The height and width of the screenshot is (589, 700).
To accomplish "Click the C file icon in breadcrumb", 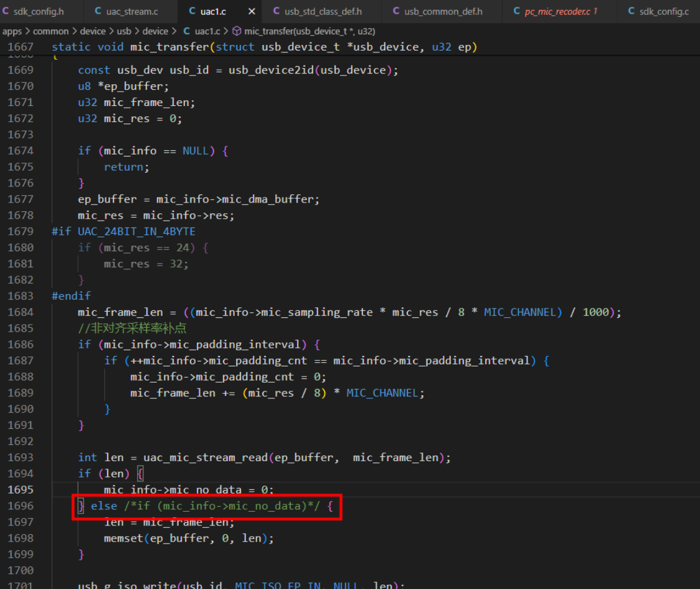I will click(x=187, y=31).
